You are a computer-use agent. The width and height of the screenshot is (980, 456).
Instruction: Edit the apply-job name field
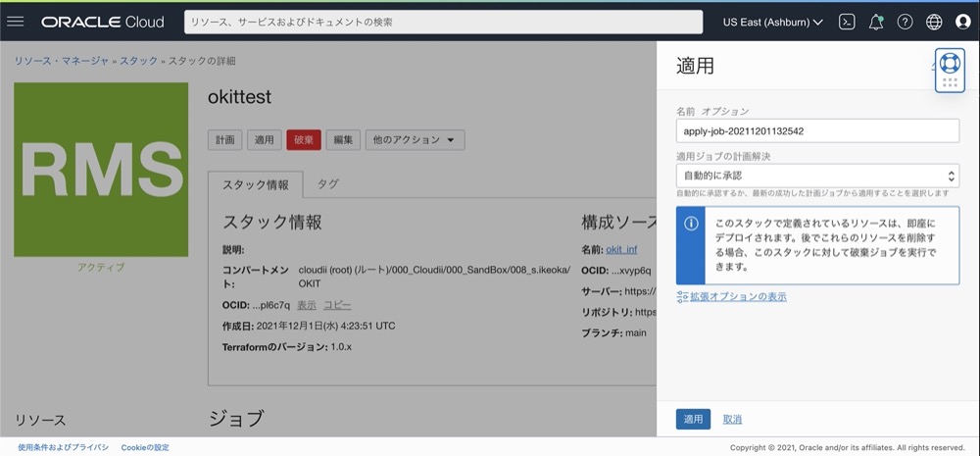pyautogui.click(x=817, y=131)
